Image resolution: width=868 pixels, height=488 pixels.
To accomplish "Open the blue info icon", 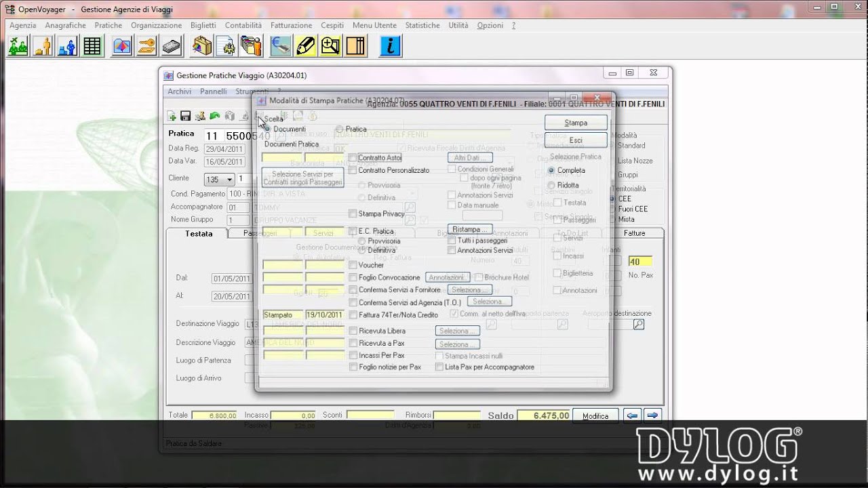I will point(390,46).
